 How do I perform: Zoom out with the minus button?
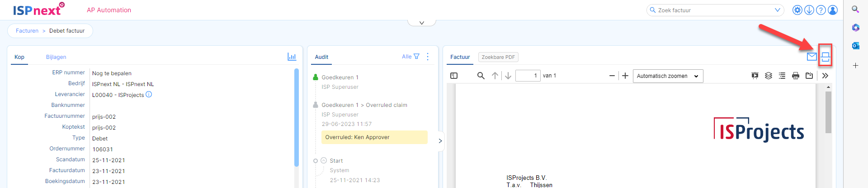(x=612, y=76)
